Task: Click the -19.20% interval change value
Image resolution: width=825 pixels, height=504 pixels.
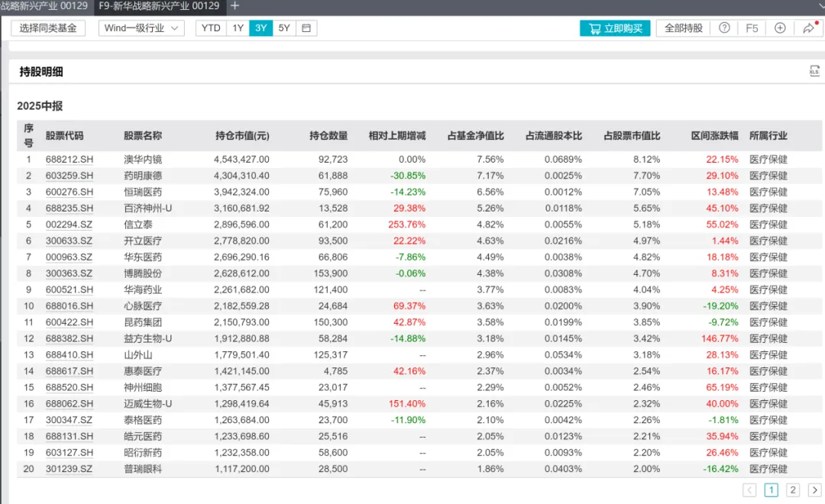Action: 721,306
